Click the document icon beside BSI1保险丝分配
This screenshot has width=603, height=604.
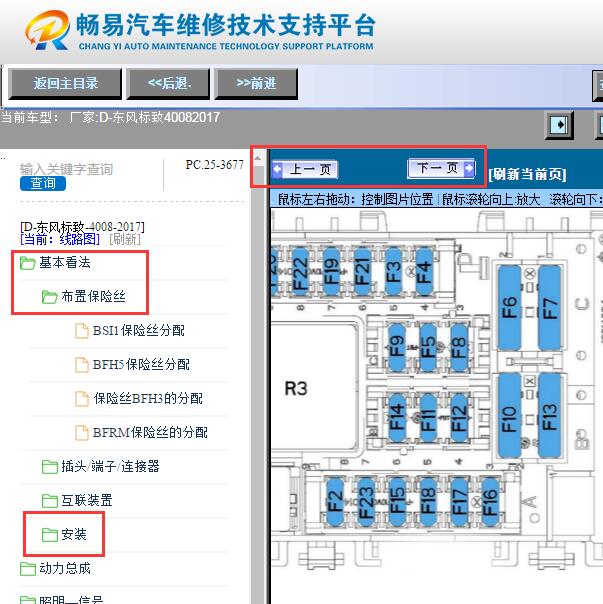click(82, 331)
